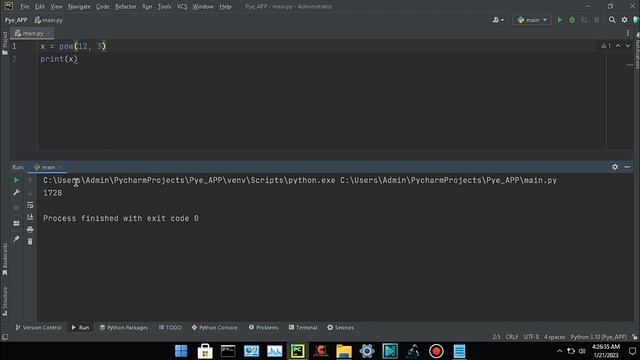Change CRLF line separator in status bar
Screen dimensions: 640x360
pyautogui.click(x=512, y=337)
